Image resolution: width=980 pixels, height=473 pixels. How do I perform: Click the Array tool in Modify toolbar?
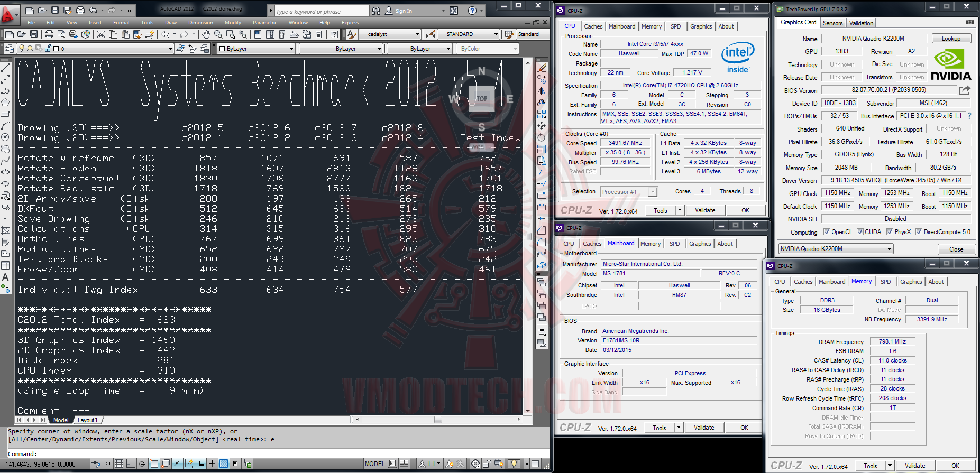coord(542,114)
